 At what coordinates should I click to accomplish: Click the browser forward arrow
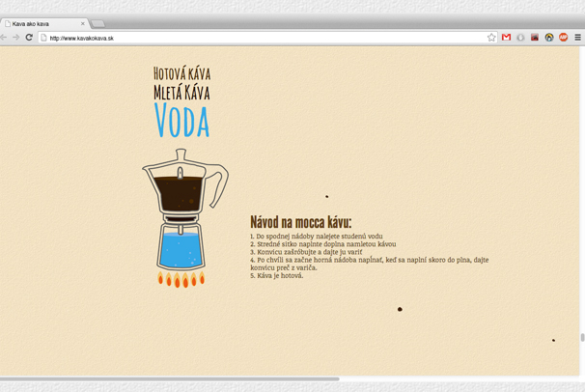pyautogui.click(x=16, y=38)
